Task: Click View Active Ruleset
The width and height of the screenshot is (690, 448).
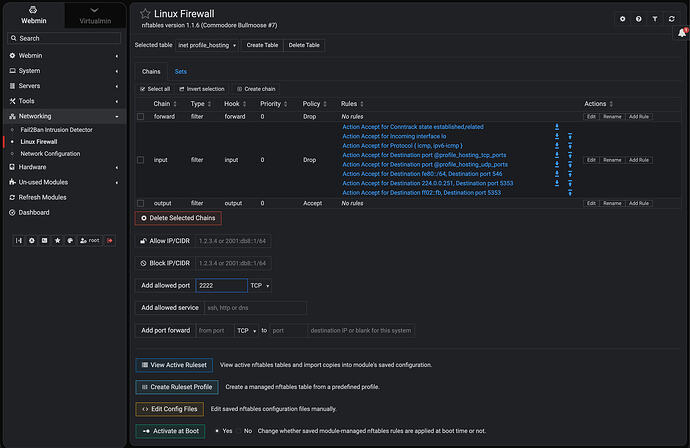Action: (174, 365)
